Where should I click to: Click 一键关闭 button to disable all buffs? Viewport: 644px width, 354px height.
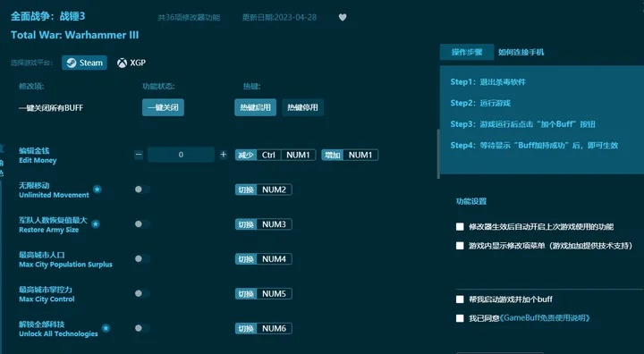163,107
